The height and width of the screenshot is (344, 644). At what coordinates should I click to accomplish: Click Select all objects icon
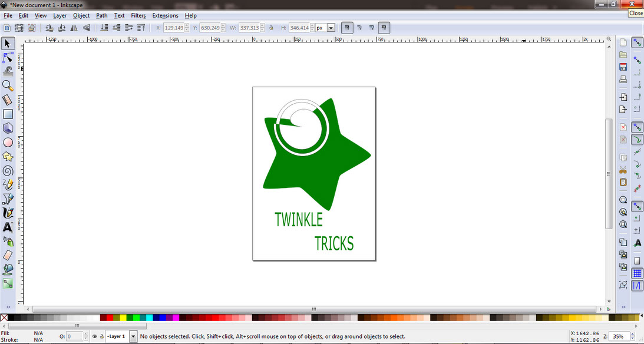click(x=7, y=28)
